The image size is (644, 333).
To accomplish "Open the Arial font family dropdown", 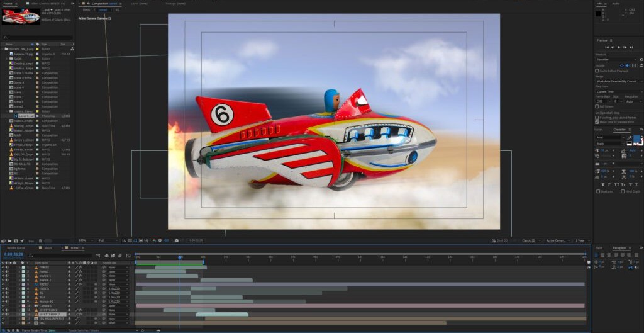I will click(611, 137).
